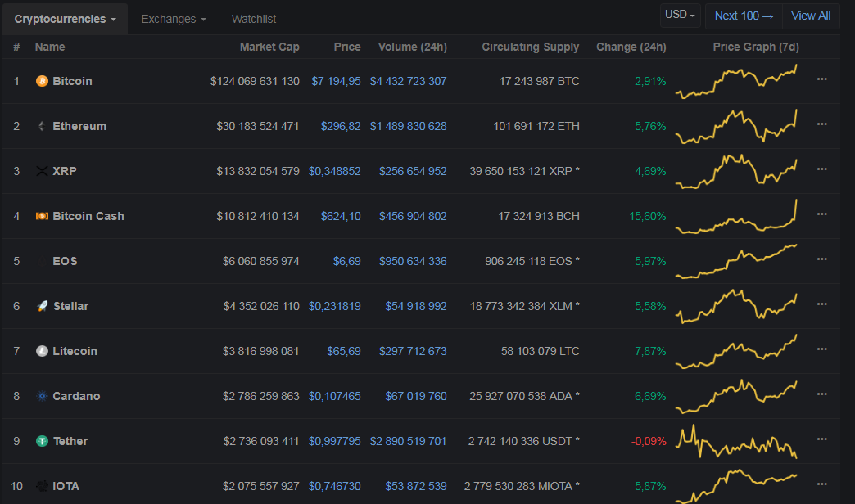Click Tether's 7-day price graph

[x=736, y=441]
